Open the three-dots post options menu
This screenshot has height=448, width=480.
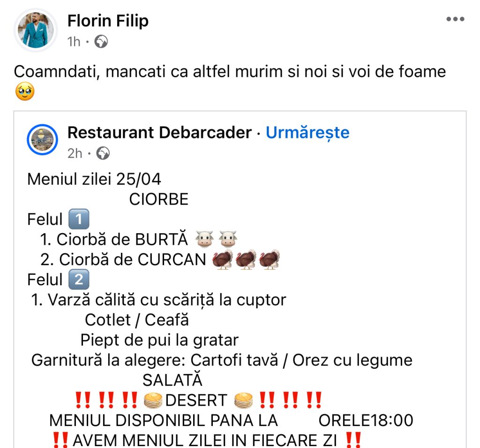(455, 19)
